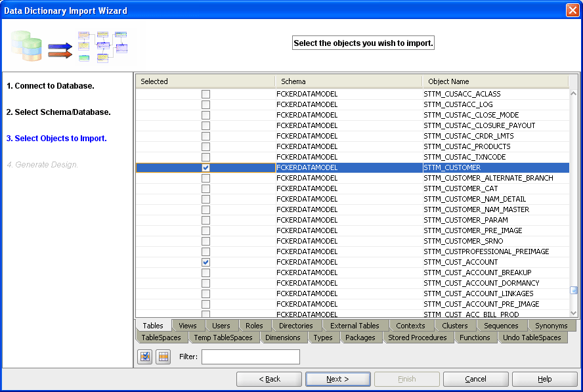The height and width of the screenshot is (392, 583).
Task: Check the STTM_CUSTOMER_CAT checkbox
Action: pyautogui.click(x=205, y=188)
